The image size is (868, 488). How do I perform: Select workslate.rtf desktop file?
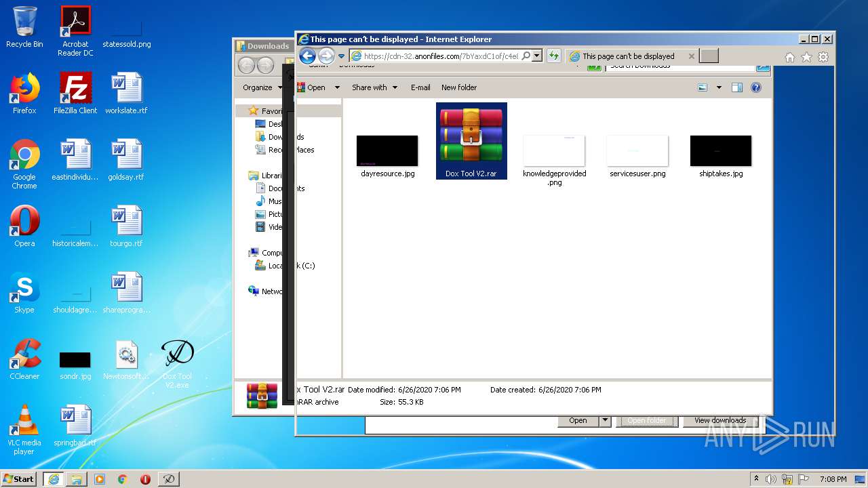pyautogui.click(x=127, y=94)
